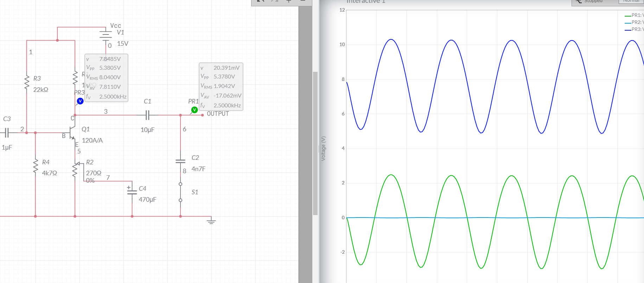
Task: Click the PR3 probe measurement box
Action: click(106, 78)
